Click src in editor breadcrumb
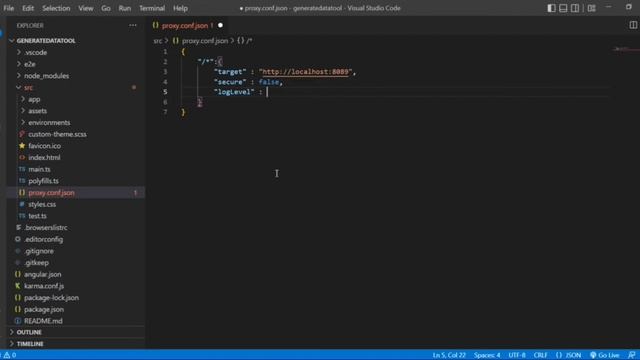The width and height of the screenshot is (640, 360). 158,41
